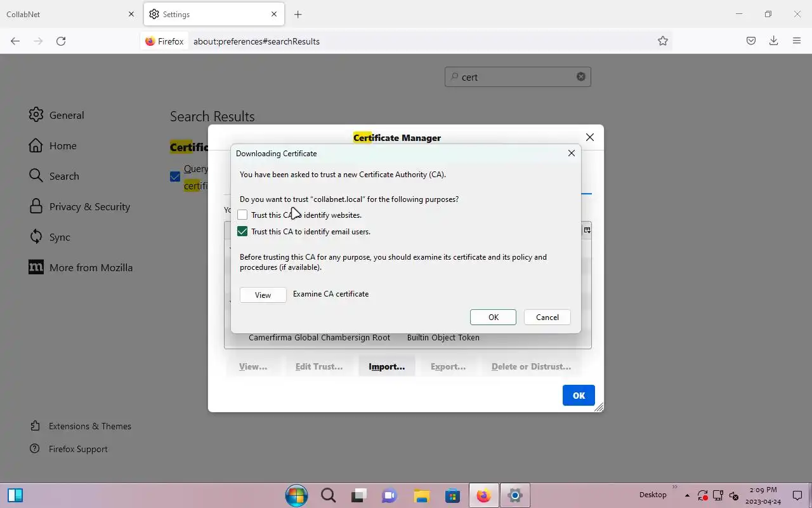812x508 pixels.
Task: Open the certificate list column picker icon
Action: pyautogui.click(x=587, y=230)
